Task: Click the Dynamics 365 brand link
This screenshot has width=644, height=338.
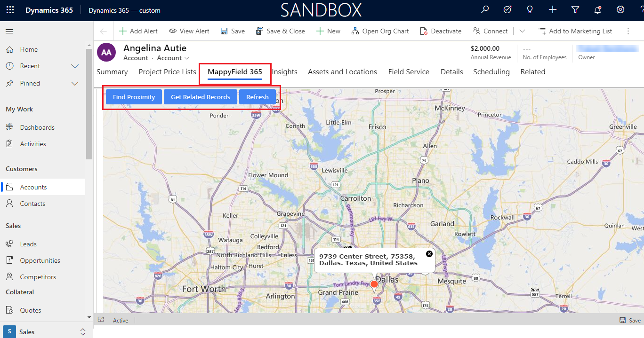Action: tap(49, 10)
